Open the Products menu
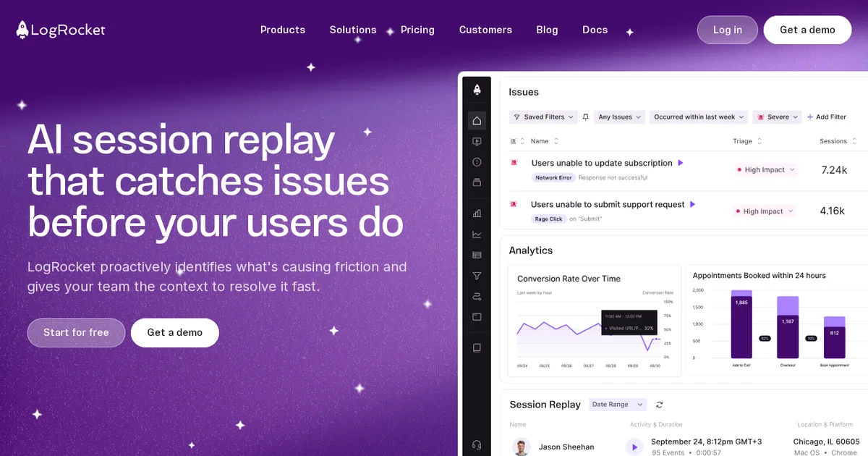The width and height of the screenshot is (868, 456). pyautogui.click(x=283, y=30)
